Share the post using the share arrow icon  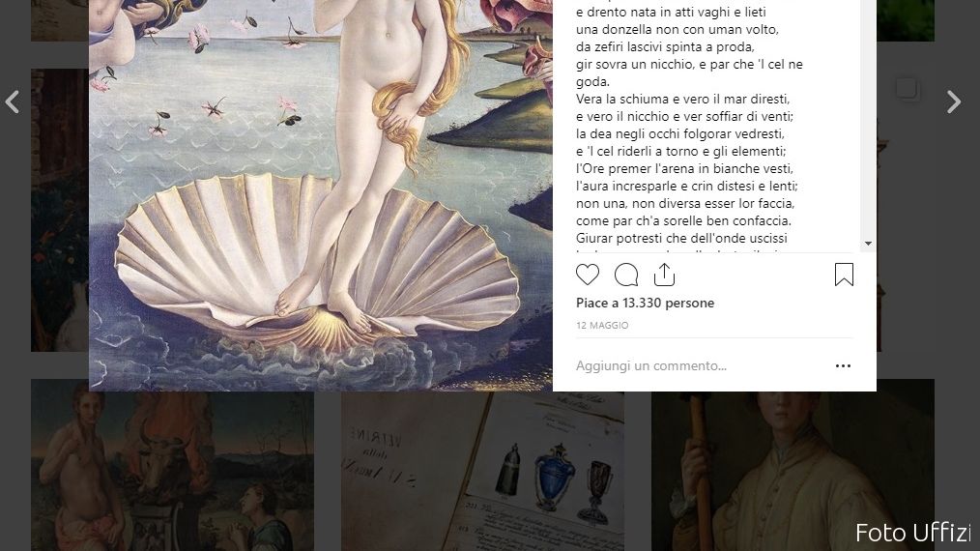tap(664, 275)
